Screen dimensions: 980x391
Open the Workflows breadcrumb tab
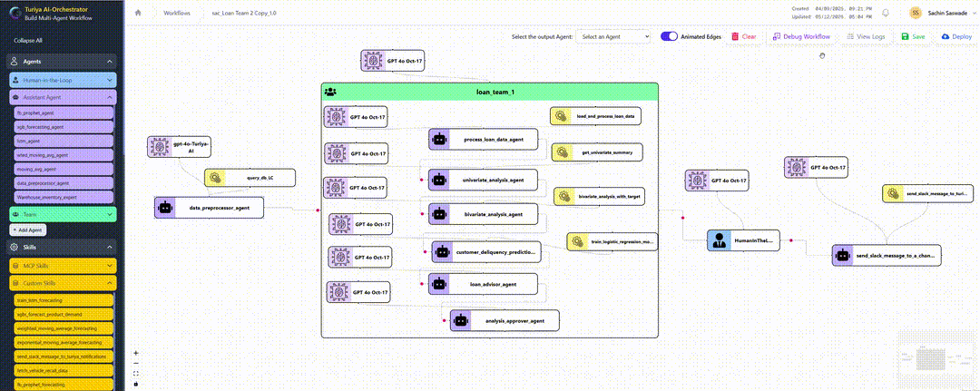point(176,13)
